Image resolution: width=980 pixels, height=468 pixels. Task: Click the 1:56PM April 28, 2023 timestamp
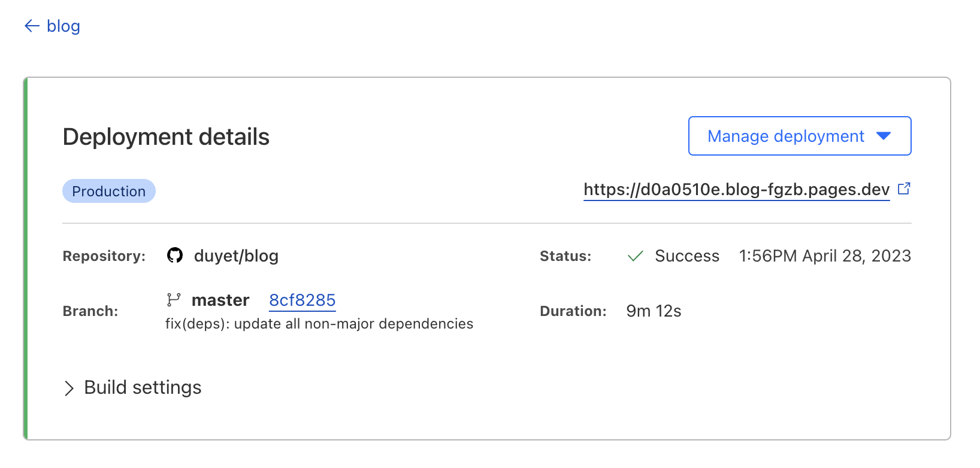[825, 256]
